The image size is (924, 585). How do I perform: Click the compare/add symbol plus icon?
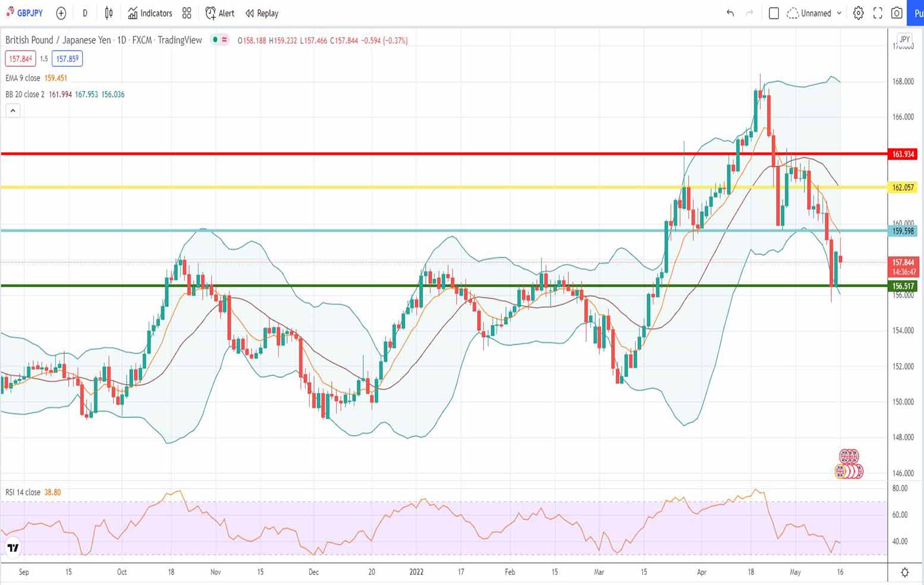coord(61,13)
